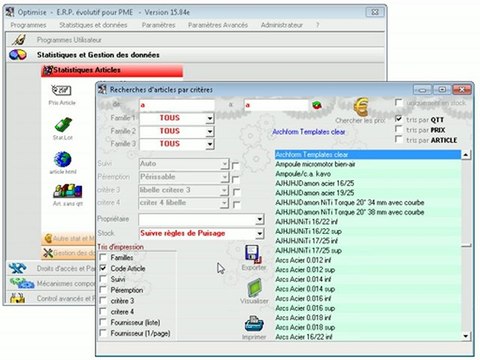Expand the Programmes Utilisateur section
Viewport: 480px width, 360px height.
[195, 40]
